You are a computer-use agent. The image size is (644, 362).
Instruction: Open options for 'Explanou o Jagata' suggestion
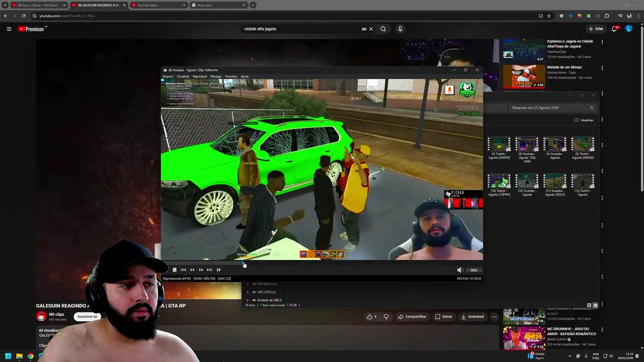(x=602, y=42)
